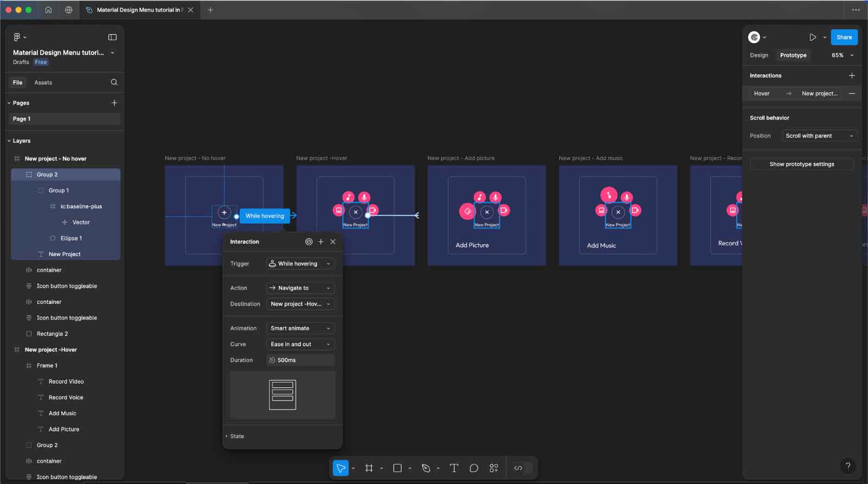Switch to the Assets tab
The image size is (868, 484).
tap(43, 82)
